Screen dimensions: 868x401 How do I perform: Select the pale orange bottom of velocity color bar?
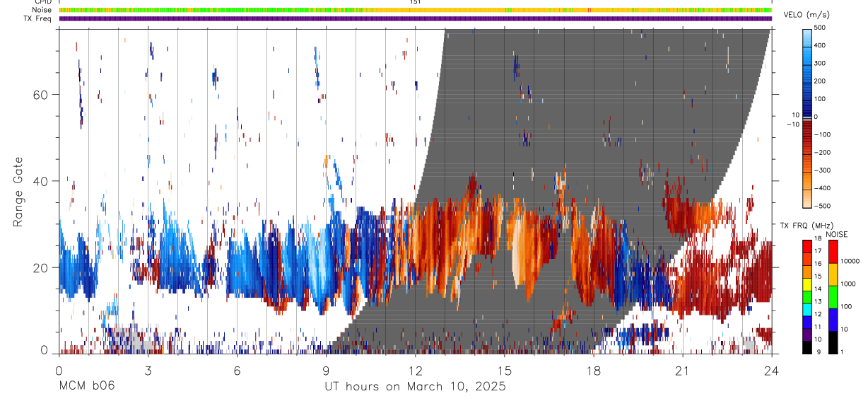[x=808, y=200]
